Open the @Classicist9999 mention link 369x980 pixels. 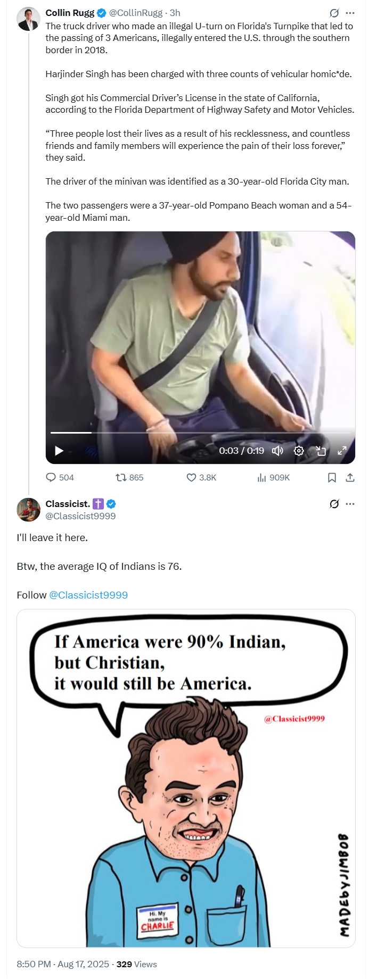point(88,595)
